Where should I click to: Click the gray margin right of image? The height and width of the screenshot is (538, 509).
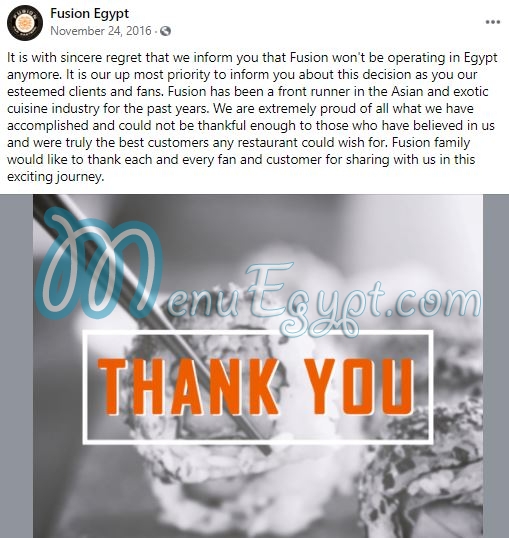[x=496, y=366]
